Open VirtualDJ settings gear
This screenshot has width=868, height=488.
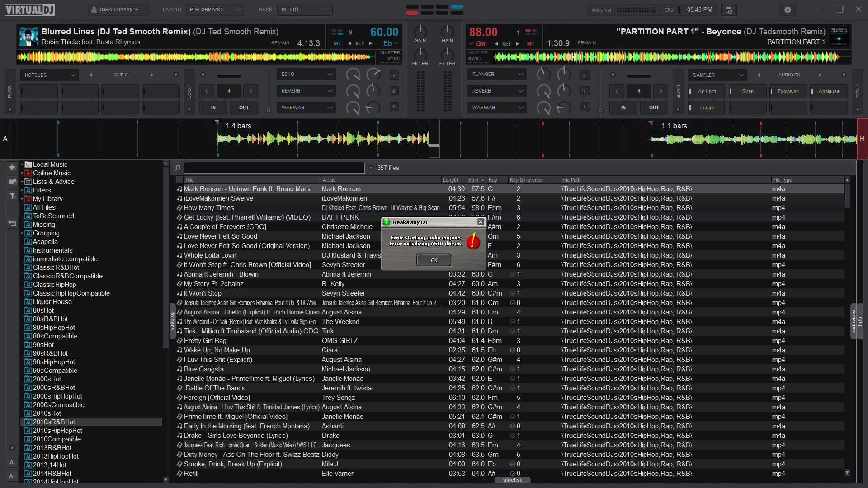788,10
